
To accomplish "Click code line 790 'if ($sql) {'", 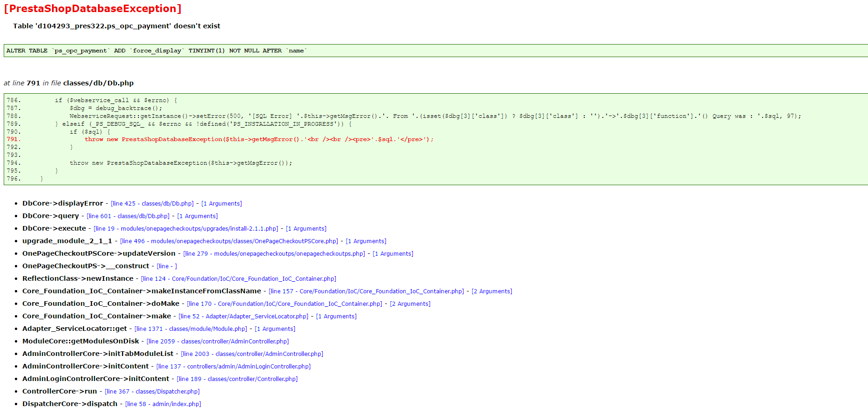I will point(90,132).
